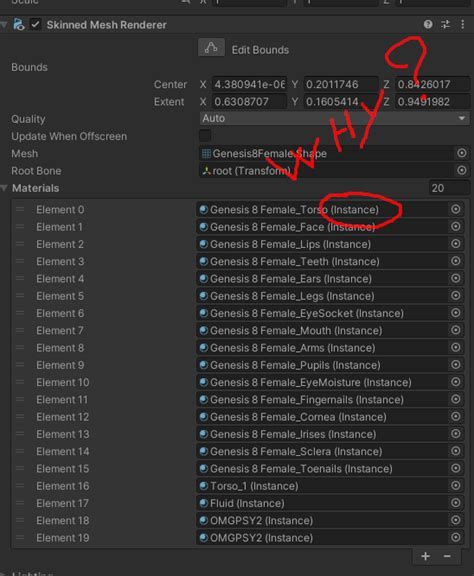
Task: Select Genesis 8 Female_Sclera material field
Action: (322, 451)
